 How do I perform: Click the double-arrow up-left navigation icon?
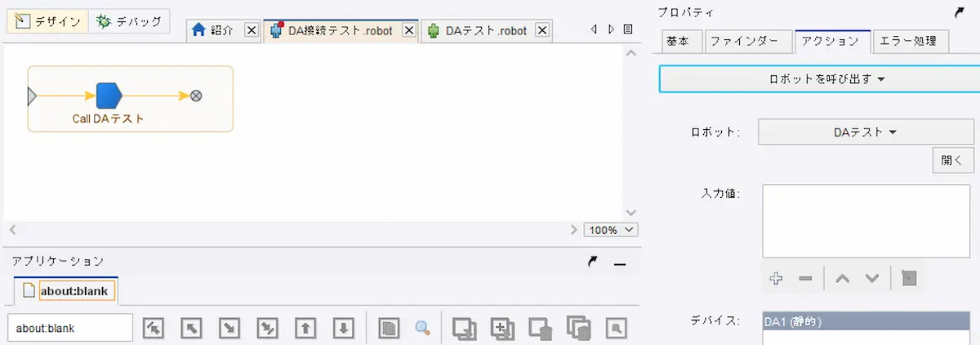153,328
